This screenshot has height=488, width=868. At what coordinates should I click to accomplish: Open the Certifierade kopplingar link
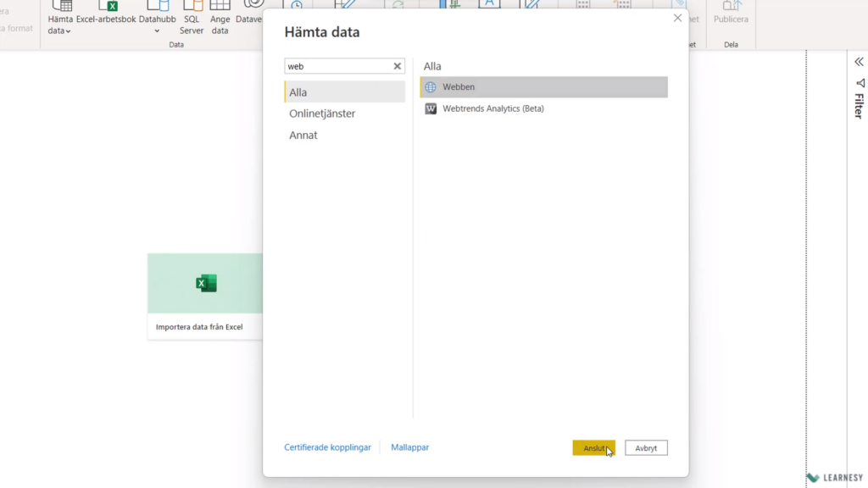(x=327, y=447)
